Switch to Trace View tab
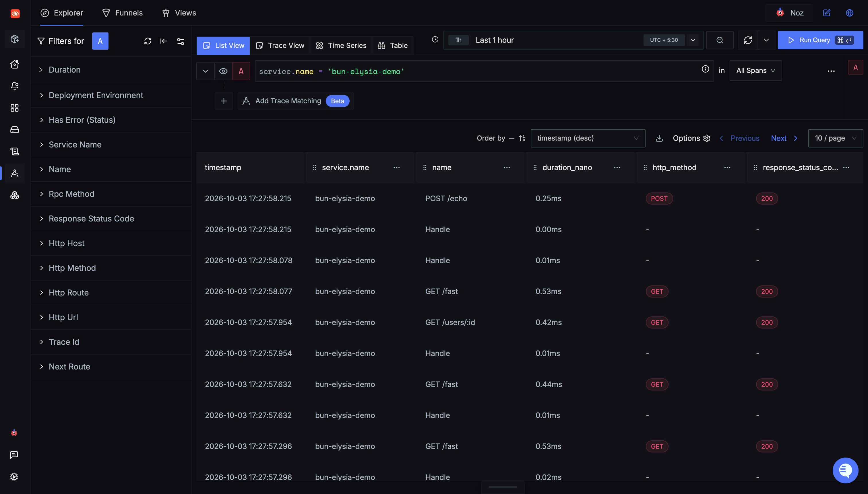This screenshot has width=868, height=494. (280, 45)
